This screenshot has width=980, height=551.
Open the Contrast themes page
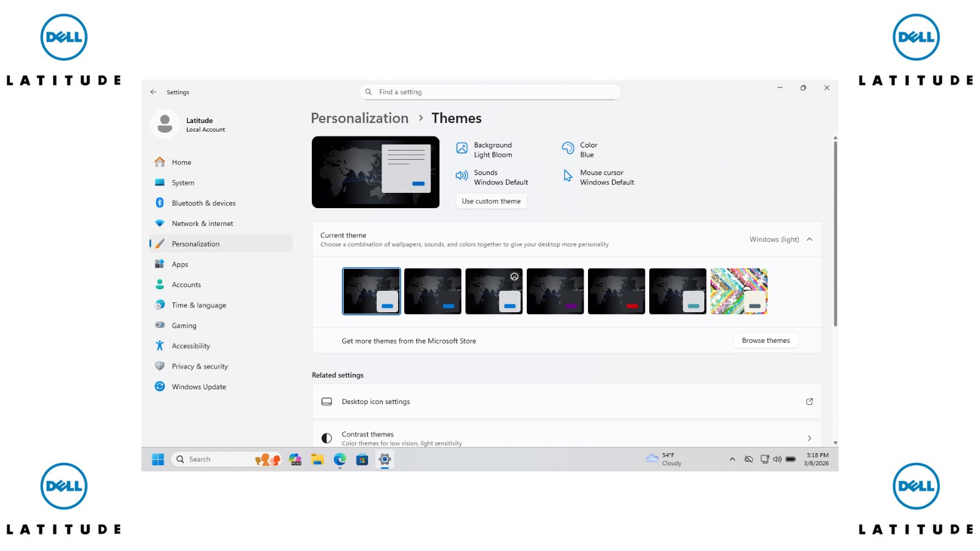tap(567, 435)
